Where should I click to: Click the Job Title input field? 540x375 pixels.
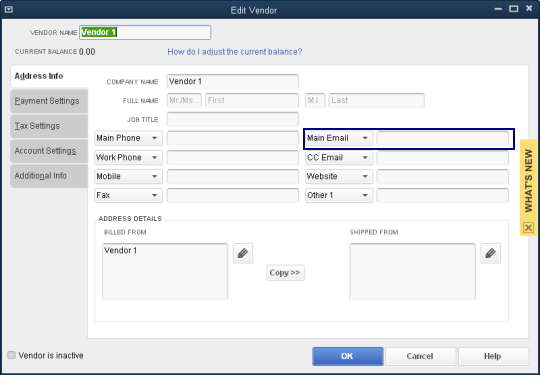(233, 119)
